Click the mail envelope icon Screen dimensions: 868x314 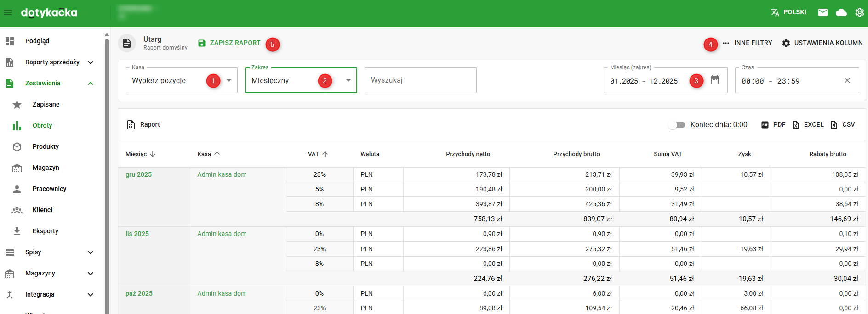pyautogui.click(x=823, y=12)
